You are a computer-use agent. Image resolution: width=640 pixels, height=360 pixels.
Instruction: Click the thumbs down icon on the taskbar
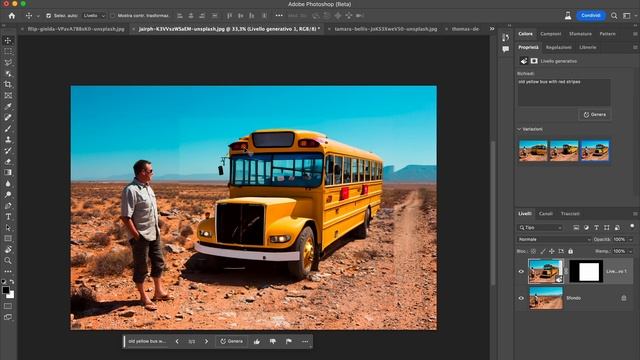273,341
